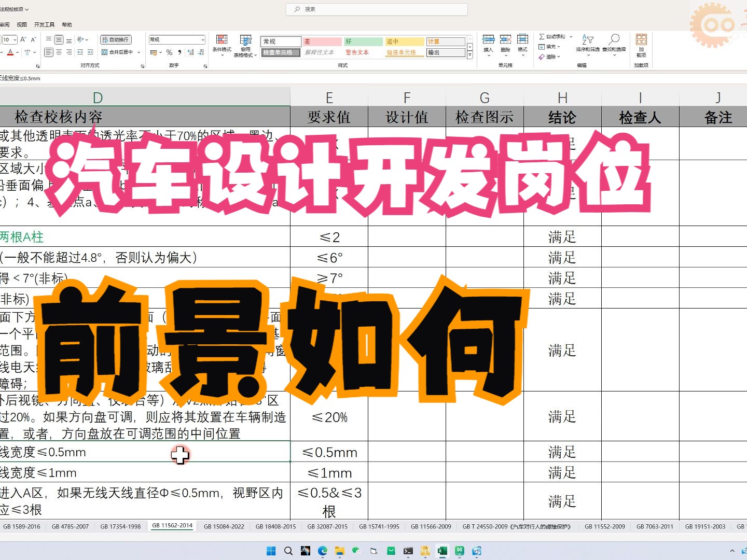Apply the 好 (good) cell style
This screenshot has width=747, height=560.
363,41
